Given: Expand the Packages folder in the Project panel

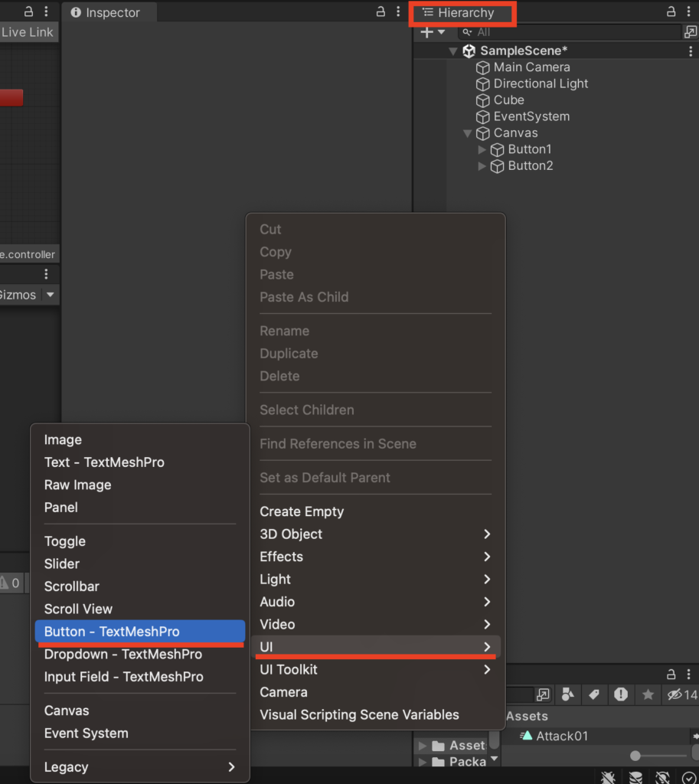Looking at the screenshot, I should point(423,762).
